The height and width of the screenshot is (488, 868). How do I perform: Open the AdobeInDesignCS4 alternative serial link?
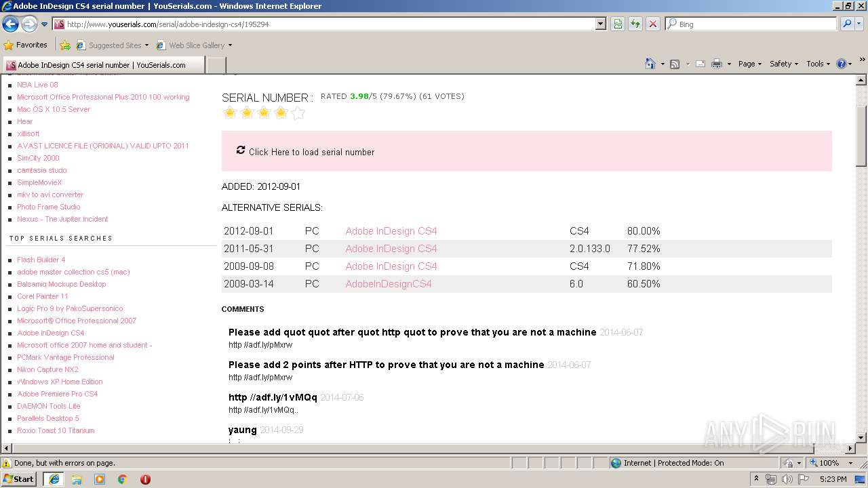point(389,284)
